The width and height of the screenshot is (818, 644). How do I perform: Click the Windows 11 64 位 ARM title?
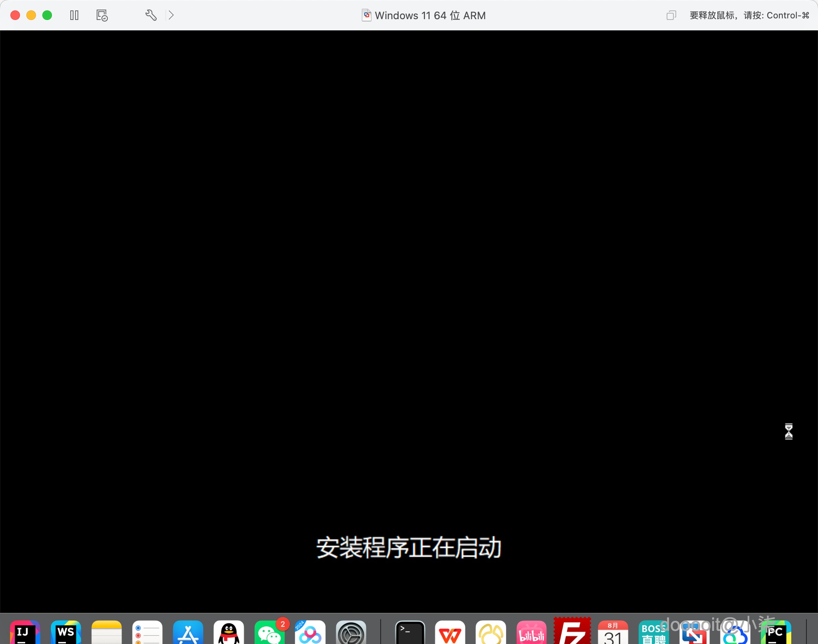click(431, 15)
